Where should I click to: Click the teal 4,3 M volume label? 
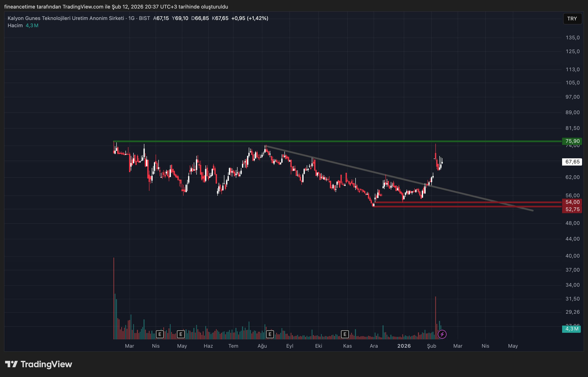[x=572, y=329]
